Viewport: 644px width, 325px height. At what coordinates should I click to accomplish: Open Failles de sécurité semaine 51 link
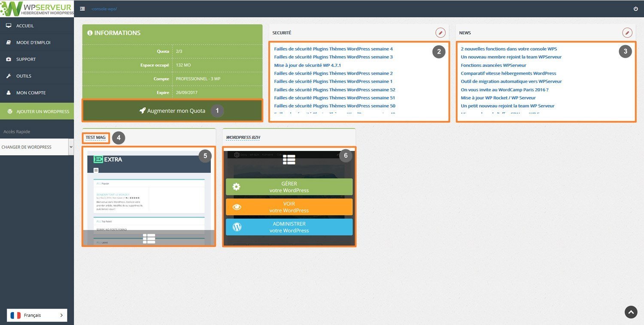(335, 98)
